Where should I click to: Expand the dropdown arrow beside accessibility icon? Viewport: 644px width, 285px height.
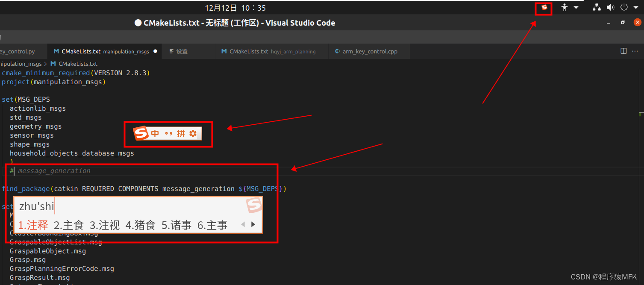coord(576,7)
